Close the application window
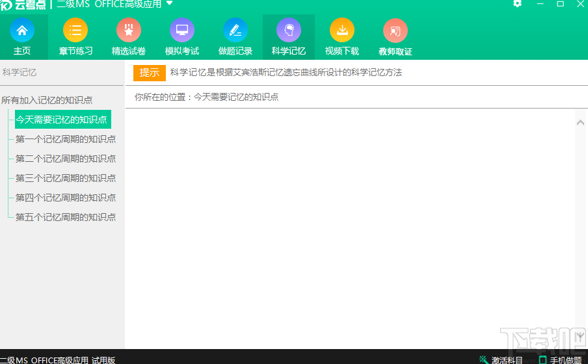 [x=580, y=4]
